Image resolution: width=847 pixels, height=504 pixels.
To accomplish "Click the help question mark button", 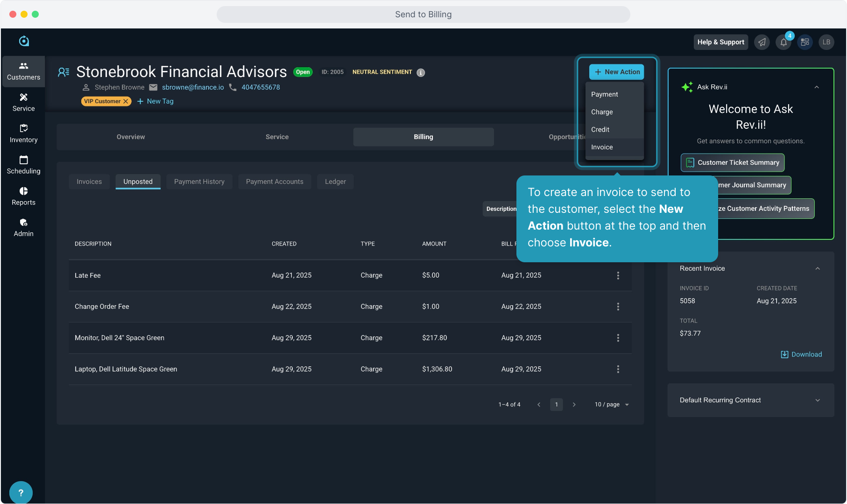I will click(x=21, y=492).
